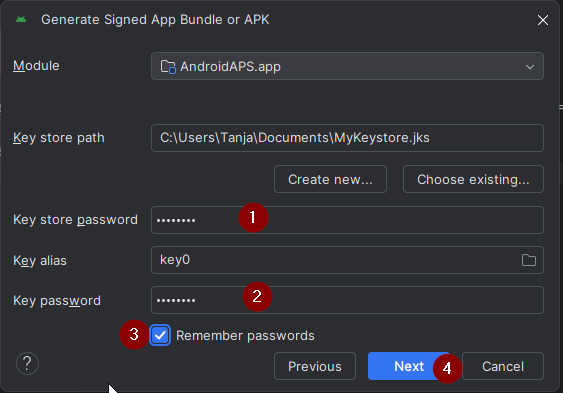Click the Cancel button

[503, 366]
